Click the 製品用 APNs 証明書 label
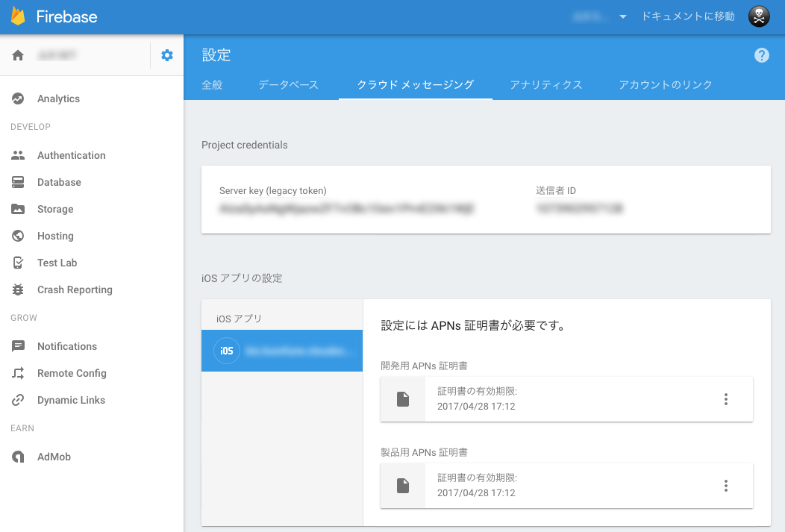This screenshot has height=532, width=785. [424, 452]
